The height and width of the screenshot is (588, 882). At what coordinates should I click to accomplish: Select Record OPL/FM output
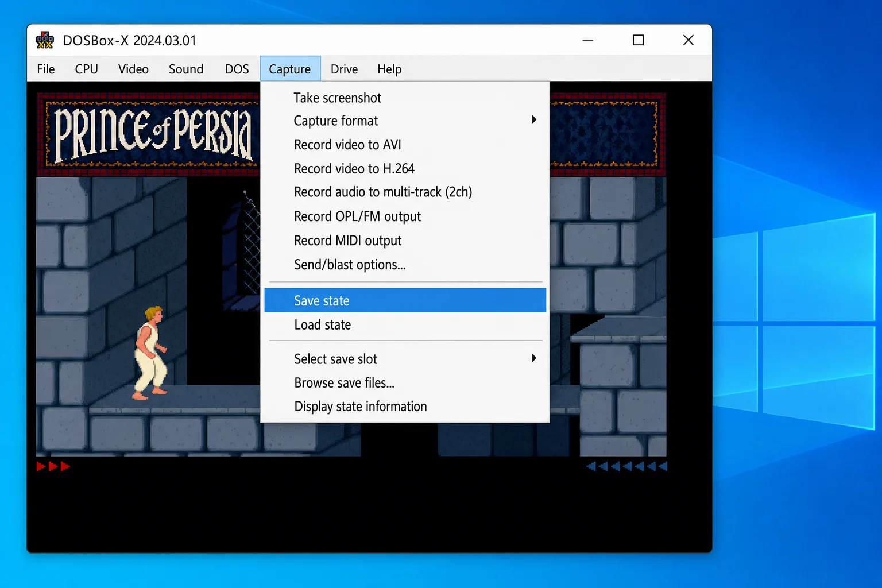click(405, 216)
